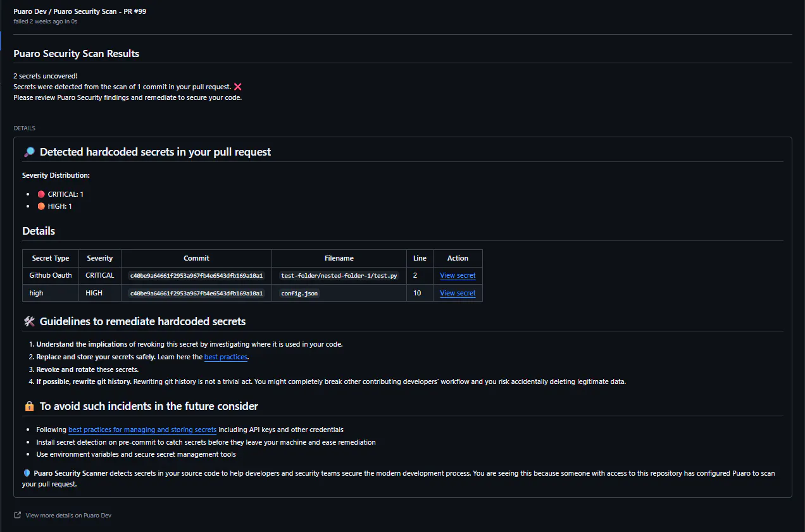Click the Severity column header
This screenshot has height=532, width=805.
point(100,258)
